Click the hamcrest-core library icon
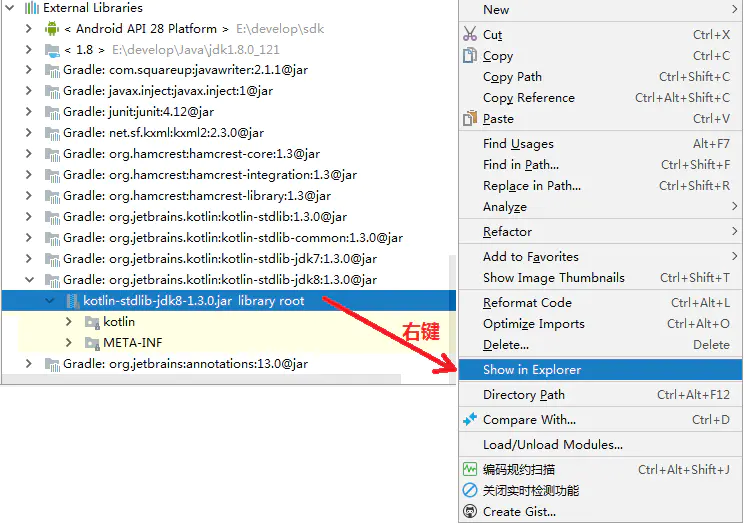Viewport: 750px width, 532px height. [52, 155]
